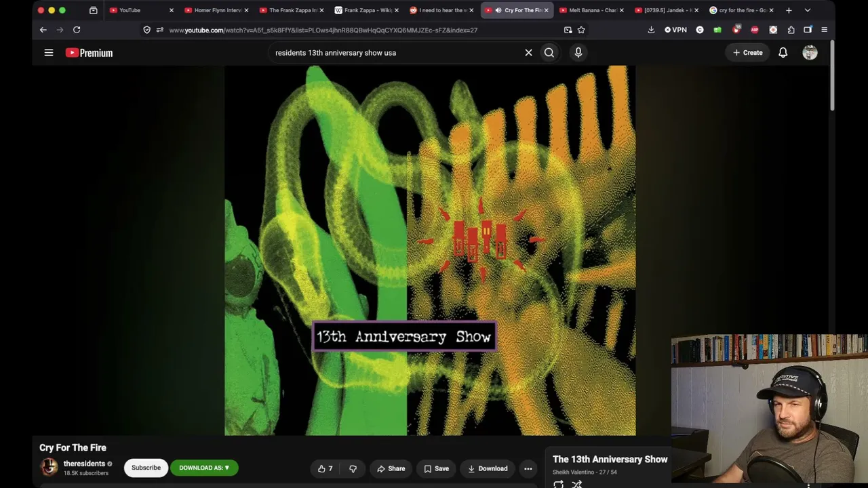Image resolution: width=868 pixels, height=488 pixels.
Task: Toggle playlist loop
Action: [x=558, y=485]
